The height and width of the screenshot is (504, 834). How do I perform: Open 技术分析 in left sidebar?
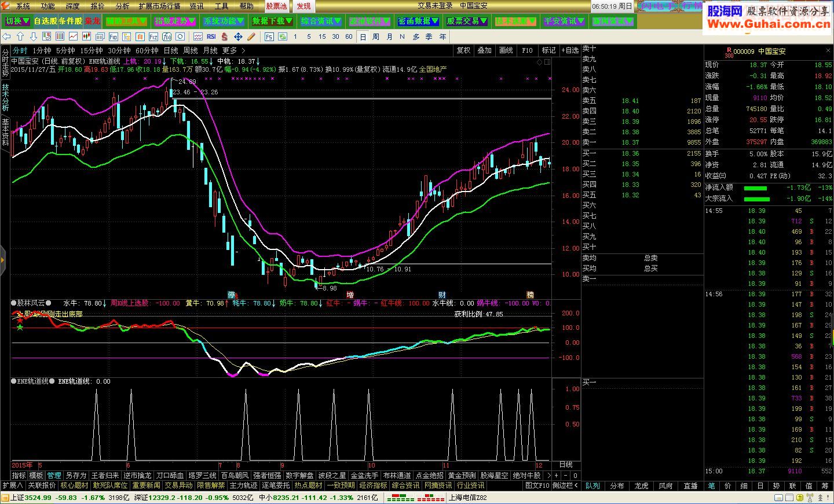(5, 97)
